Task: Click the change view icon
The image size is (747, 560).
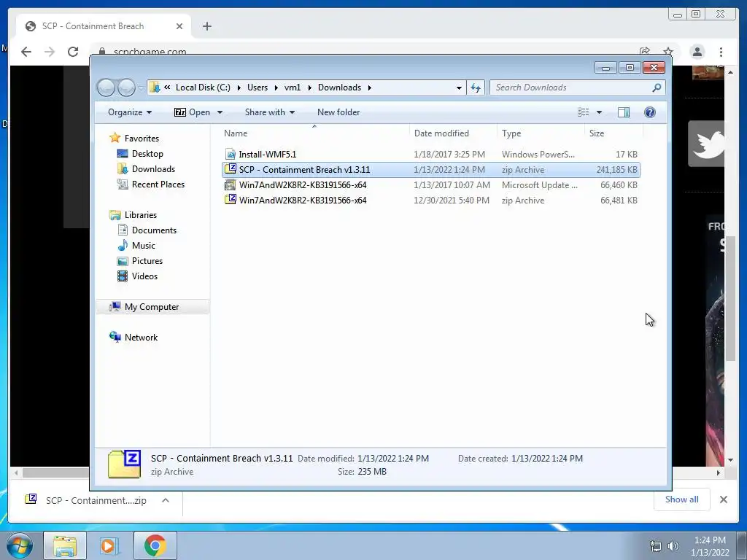Action: pos(584,112)
